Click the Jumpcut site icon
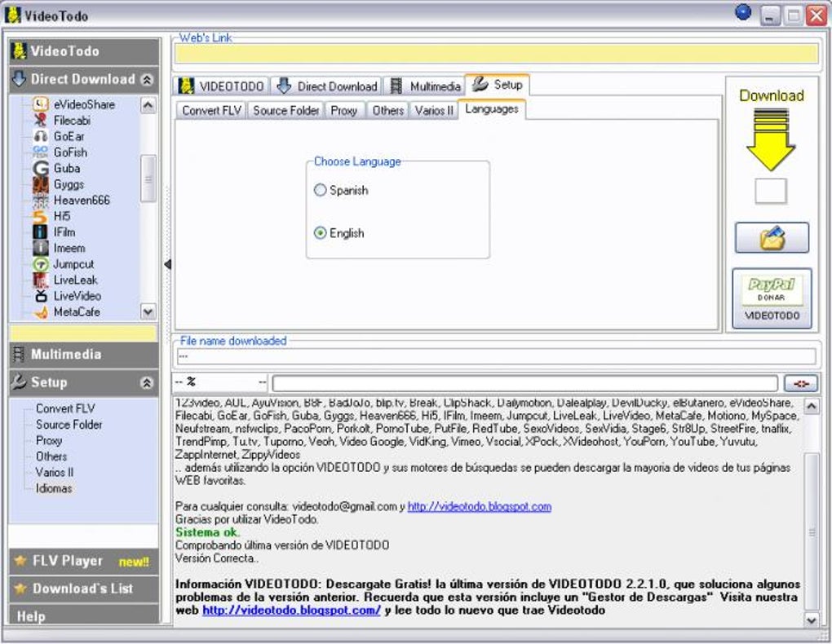832x644 pixels. (x=41, y=264)
